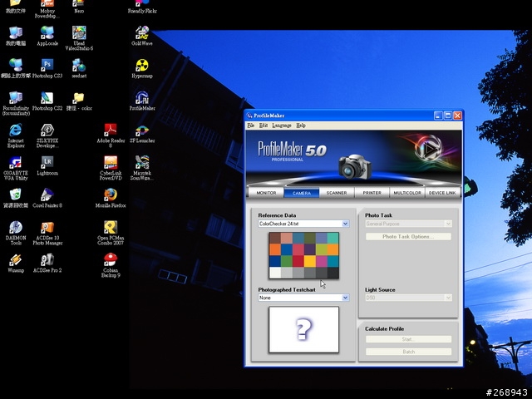Click the Start button under Calculate Profile

pos(408,339)
